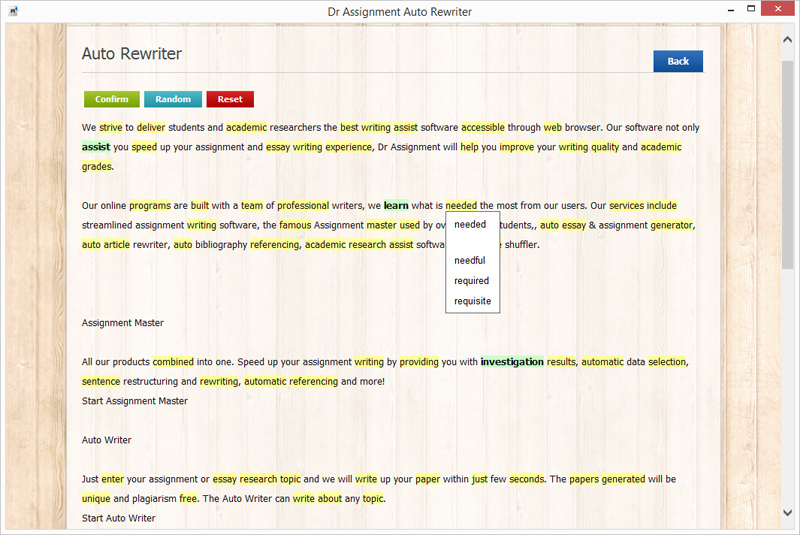This screenshot has height=535, width=800.
Task: Click the highlighted word "professional"
Action: tap(303, 206)
